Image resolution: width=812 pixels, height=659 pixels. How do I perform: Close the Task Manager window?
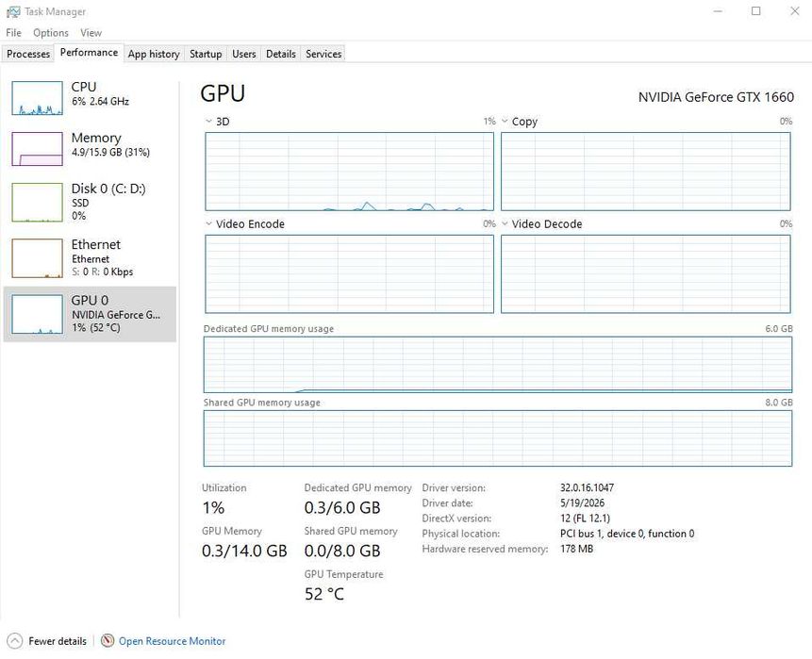point(794,11)
